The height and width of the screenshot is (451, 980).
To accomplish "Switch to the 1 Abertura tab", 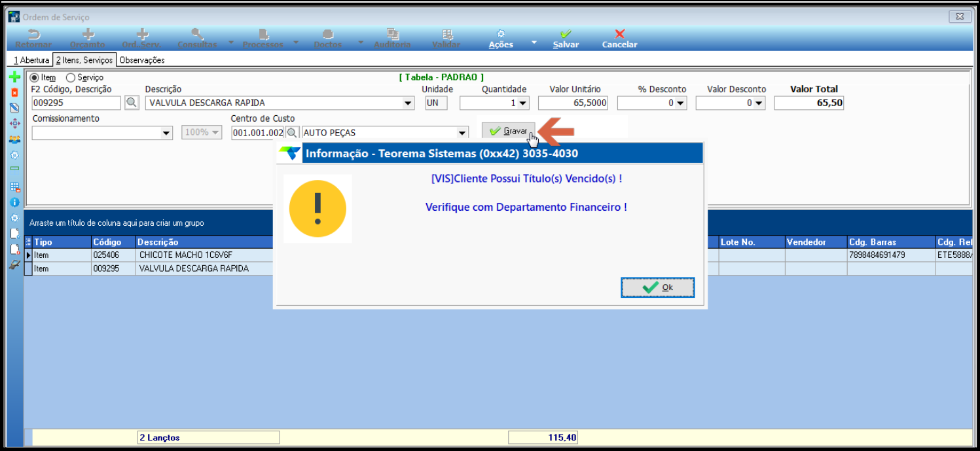I will [x=31, y=60].
